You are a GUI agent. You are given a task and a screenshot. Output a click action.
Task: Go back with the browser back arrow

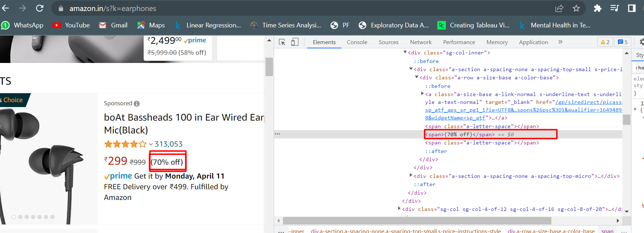[5, 8]
